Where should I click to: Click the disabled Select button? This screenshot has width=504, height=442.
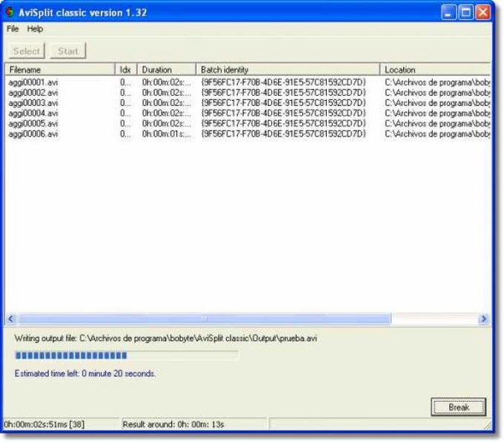(27, 51)
